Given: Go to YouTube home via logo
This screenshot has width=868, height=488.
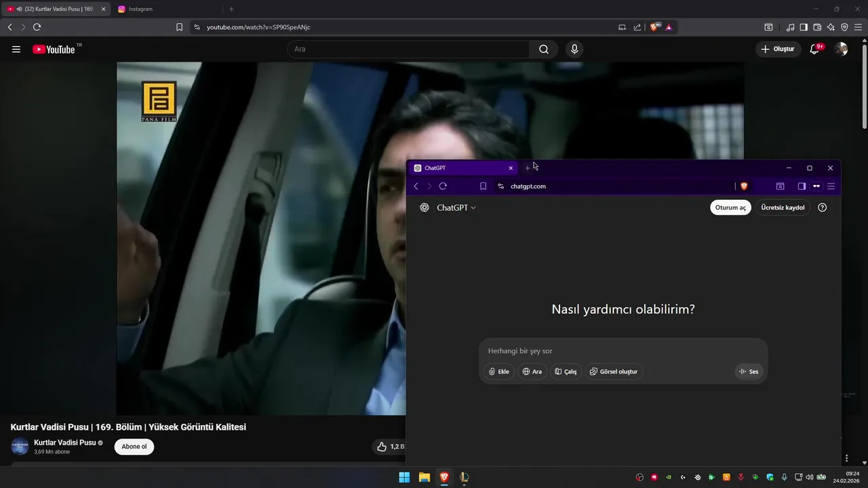Looking at the screenshot, I should [x=54, y=49].
